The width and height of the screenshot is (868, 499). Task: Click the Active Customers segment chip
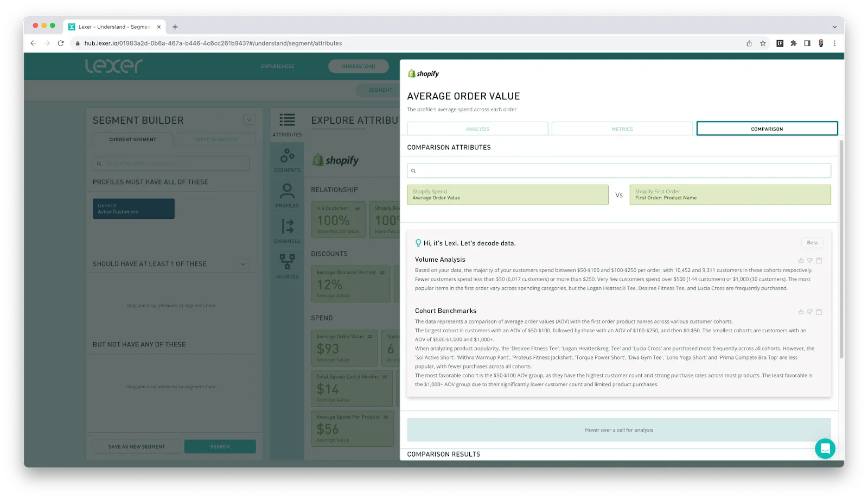coord(133,209)
